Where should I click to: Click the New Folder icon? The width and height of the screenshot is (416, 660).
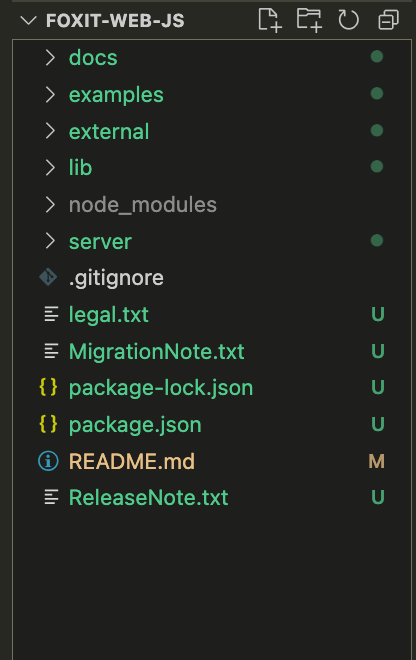point(309,20)
